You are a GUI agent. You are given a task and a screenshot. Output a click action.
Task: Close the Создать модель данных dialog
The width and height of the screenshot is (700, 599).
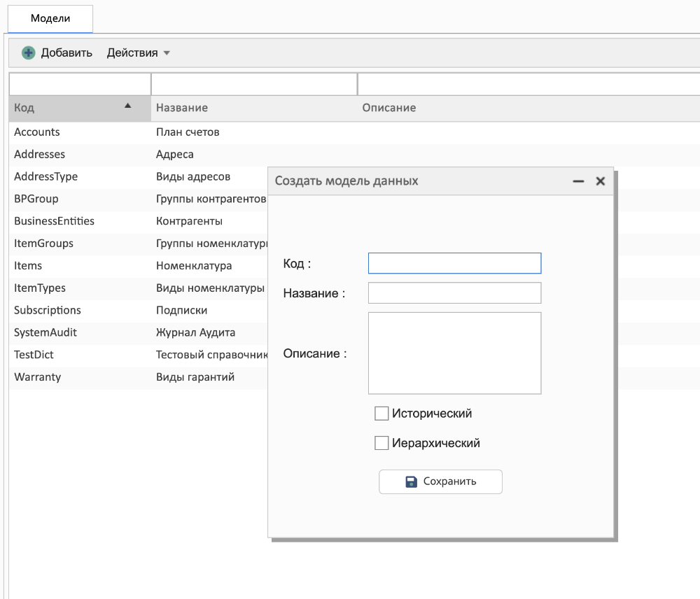click(600, 181)
